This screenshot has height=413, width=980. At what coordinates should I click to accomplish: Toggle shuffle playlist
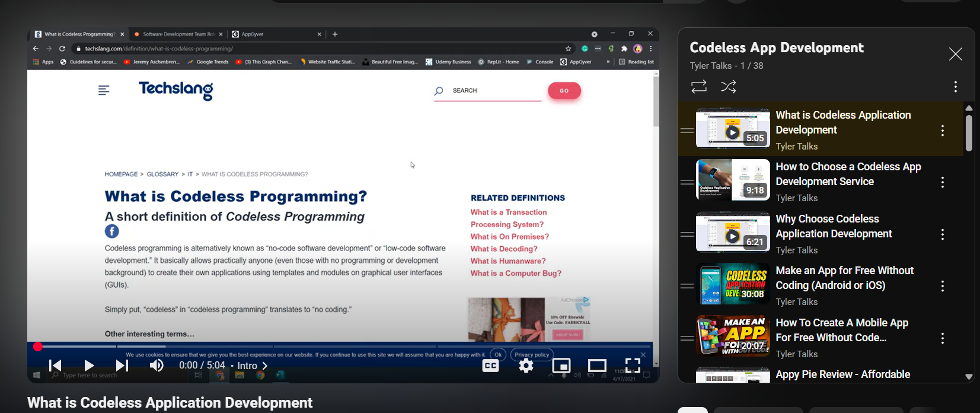click(x=728, y=87)
